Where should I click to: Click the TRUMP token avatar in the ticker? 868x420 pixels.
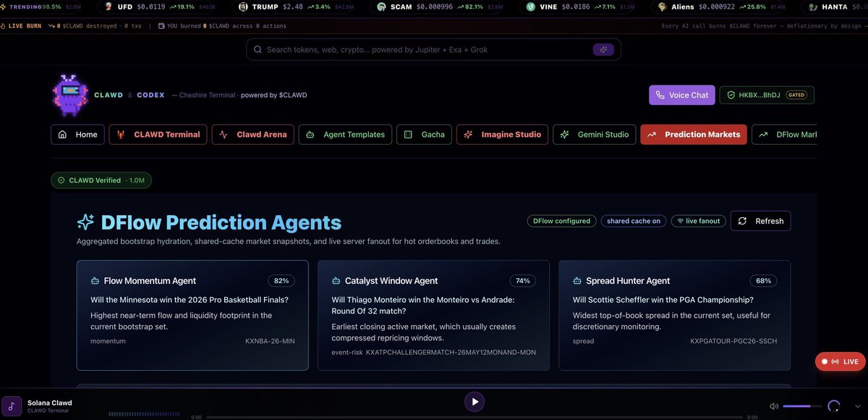click(242, 7)
